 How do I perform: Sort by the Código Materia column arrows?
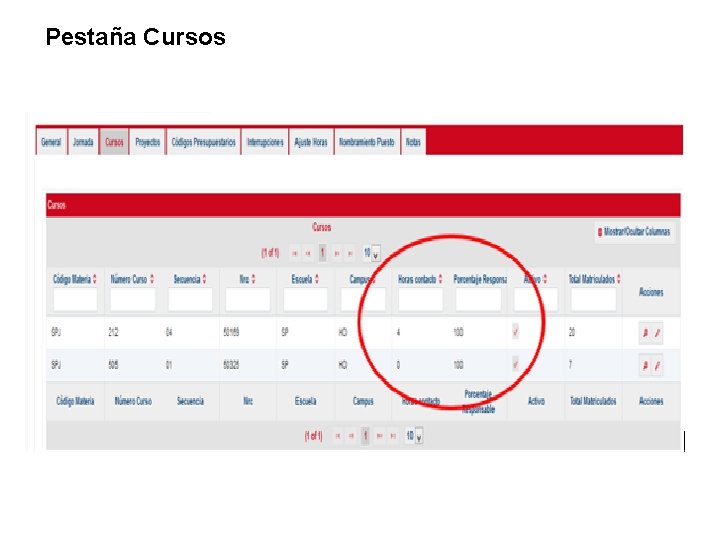tap(95, 279)
